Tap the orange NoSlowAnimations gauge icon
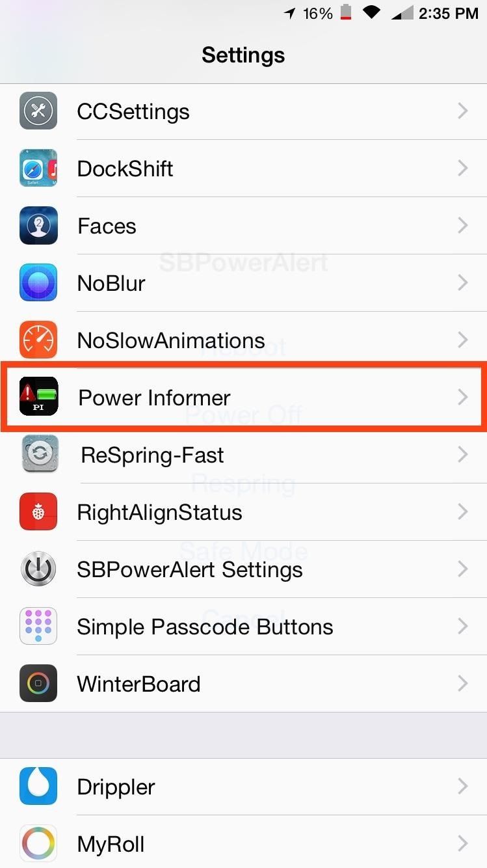The width and height of the screenshot is (487, 868). (x=38, y=340)
